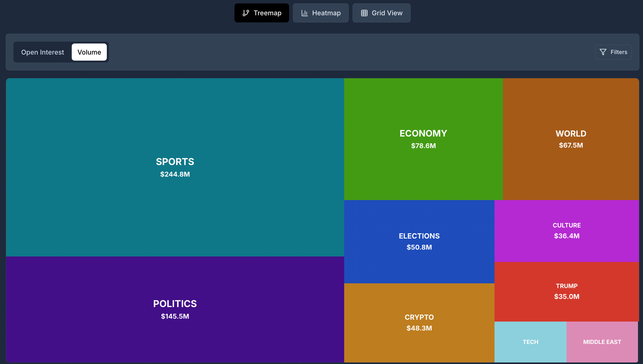Image resolution: width=643 pixels, height=364 pixels.
Task: Click the funnel Filters icon
Action: click(603, 52)
